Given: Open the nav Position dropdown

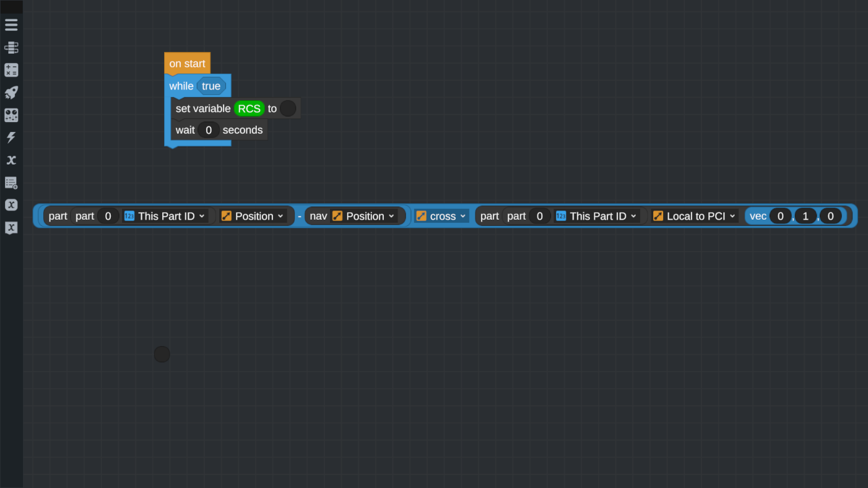Looking at the screenshot, I should coord(364,216).
